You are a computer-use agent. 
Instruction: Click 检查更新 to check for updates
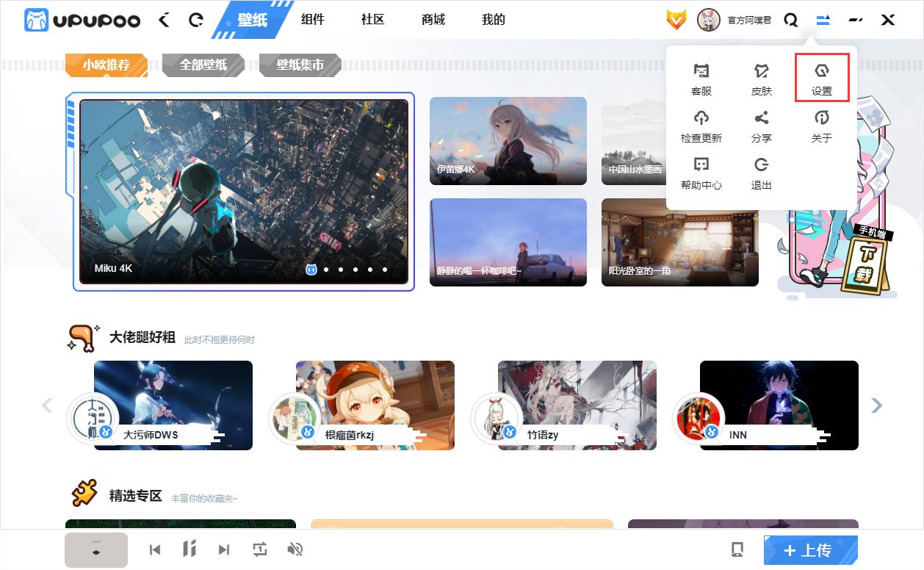701,126
